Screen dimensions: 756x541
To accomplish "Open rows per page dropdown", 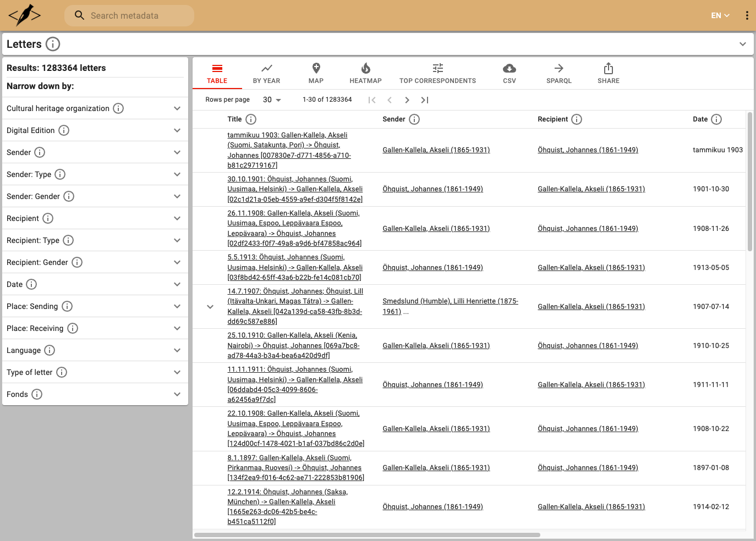I will pos(272,100).
